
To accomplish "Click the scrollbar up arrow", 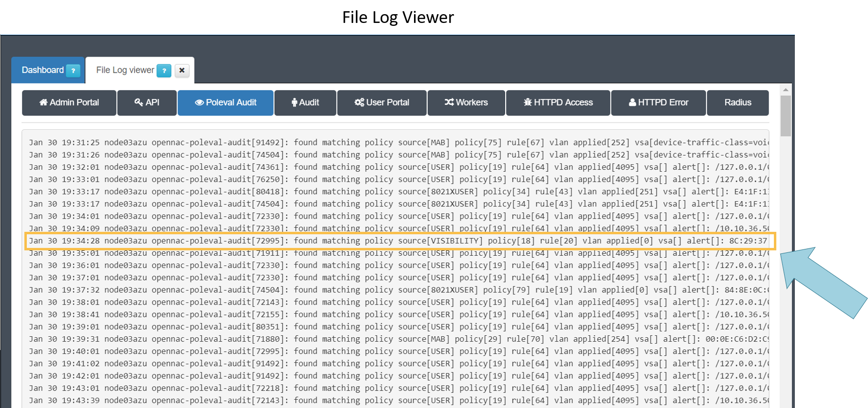I will 785,90.
